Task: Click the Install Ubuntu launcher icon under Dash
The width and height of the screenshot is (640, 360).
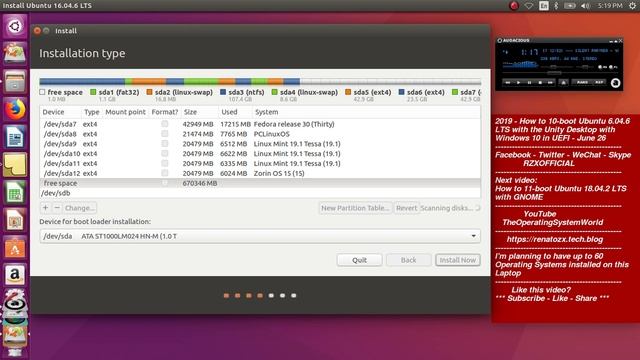Action: point(15,53)
